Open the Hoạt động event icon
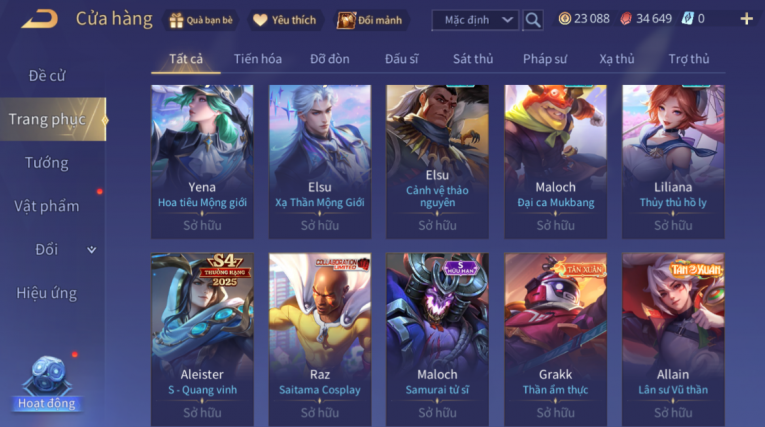Screen dimensions: 765x427 [47, 384]
